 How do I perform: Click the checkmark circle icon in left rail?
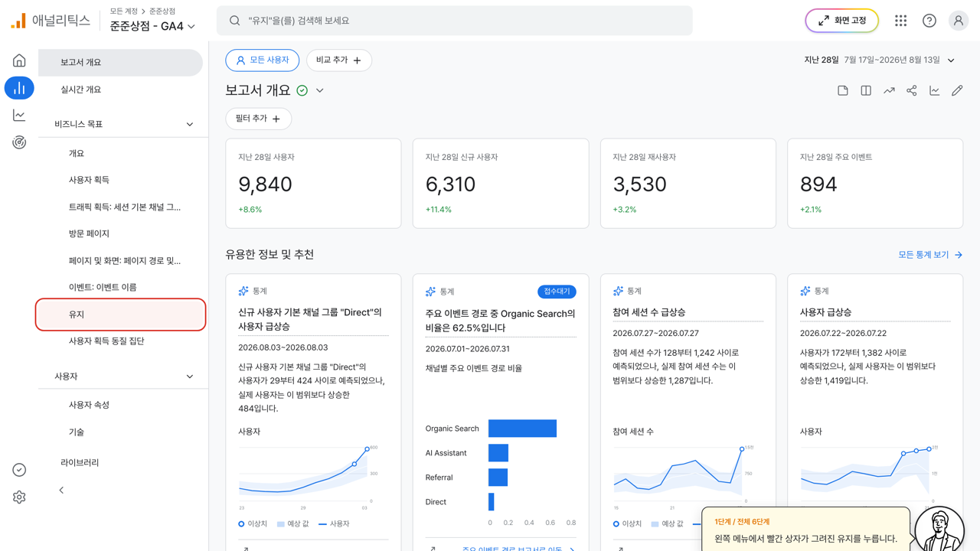tap(19, 470)
